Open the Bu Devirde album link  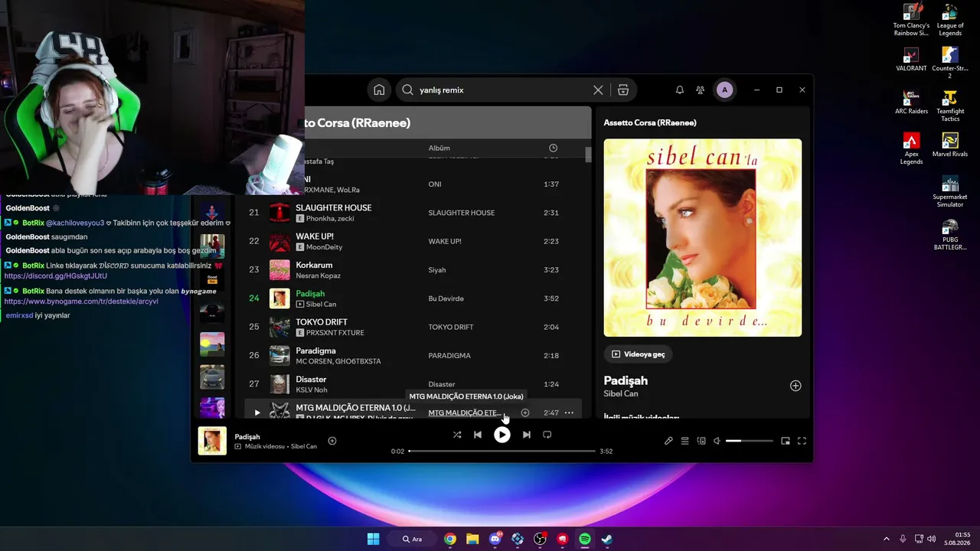tap(446, 298)
